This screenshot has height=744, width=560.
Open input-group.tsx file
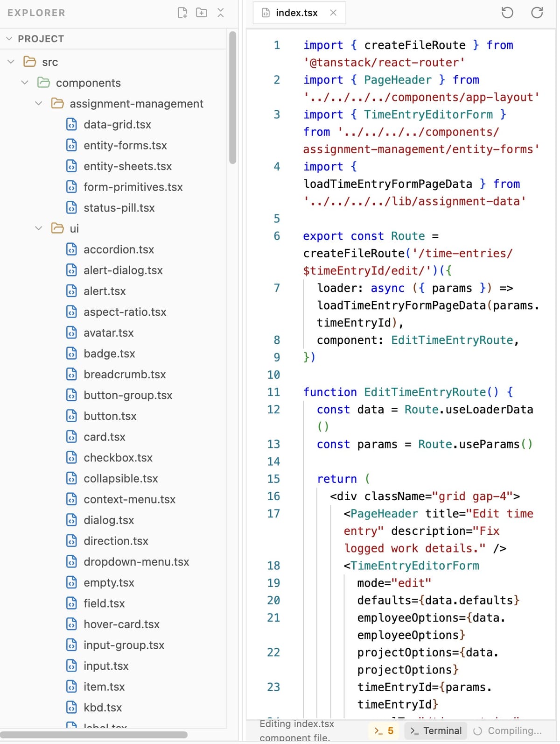pyautogui.click(x=124, y=645)
